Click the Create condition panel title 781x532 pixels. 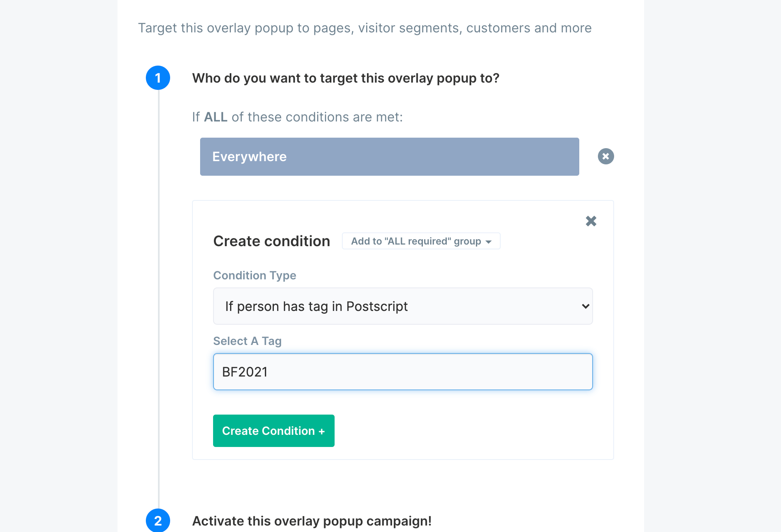pos(271,241)
